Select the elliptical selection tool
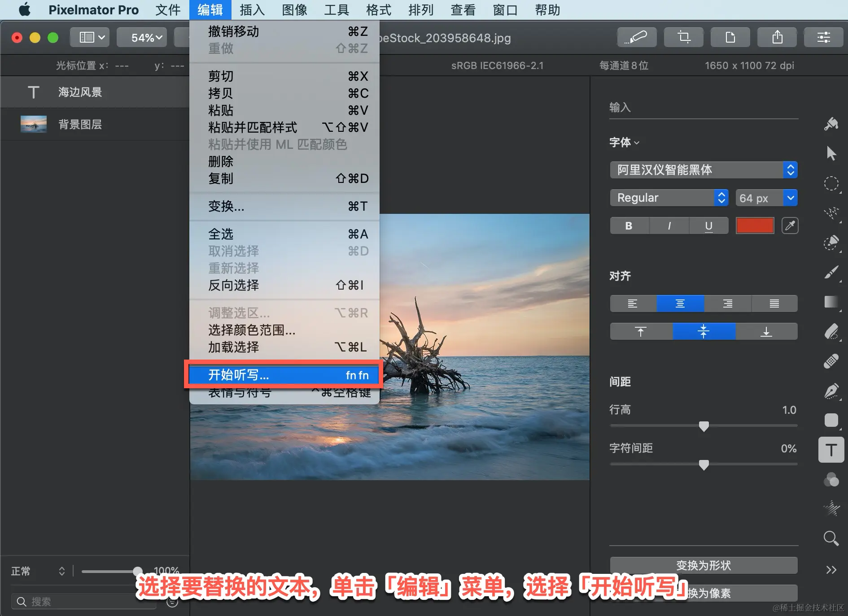 831,183
